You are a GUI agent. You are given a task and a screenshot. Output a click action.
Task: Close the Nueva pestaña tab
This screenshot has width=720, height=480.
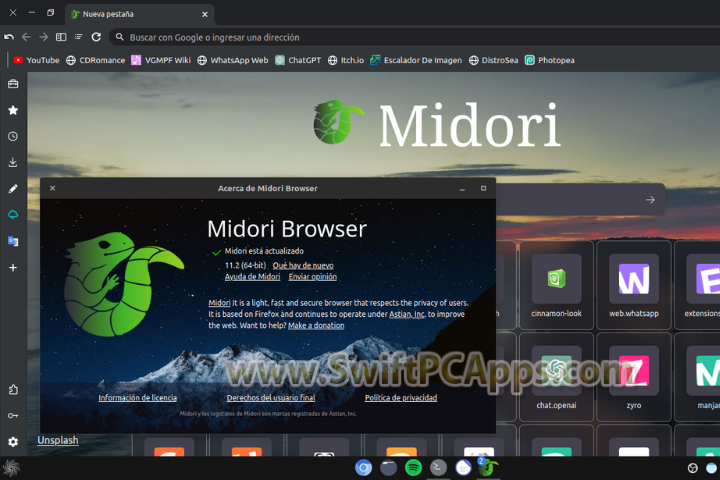pos(205,14)
